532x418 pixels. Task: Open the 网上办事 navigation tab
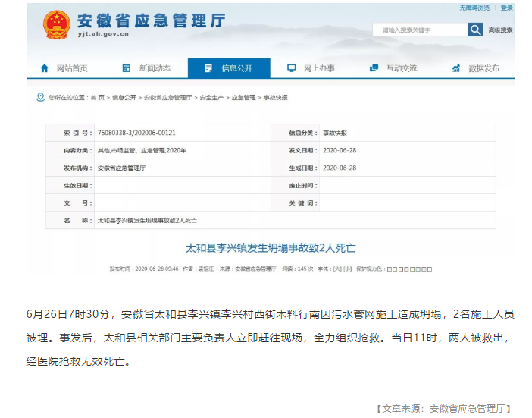point(318,68)
